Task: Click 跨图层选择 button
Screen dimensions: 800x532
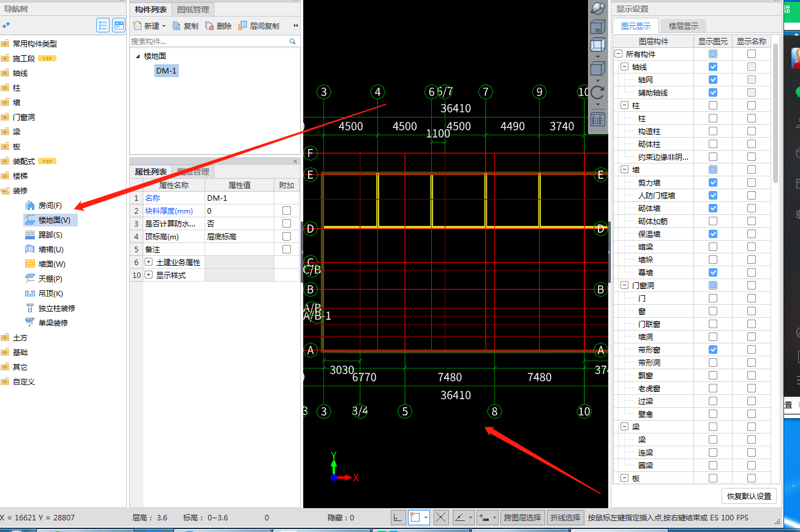Action: 523,517
